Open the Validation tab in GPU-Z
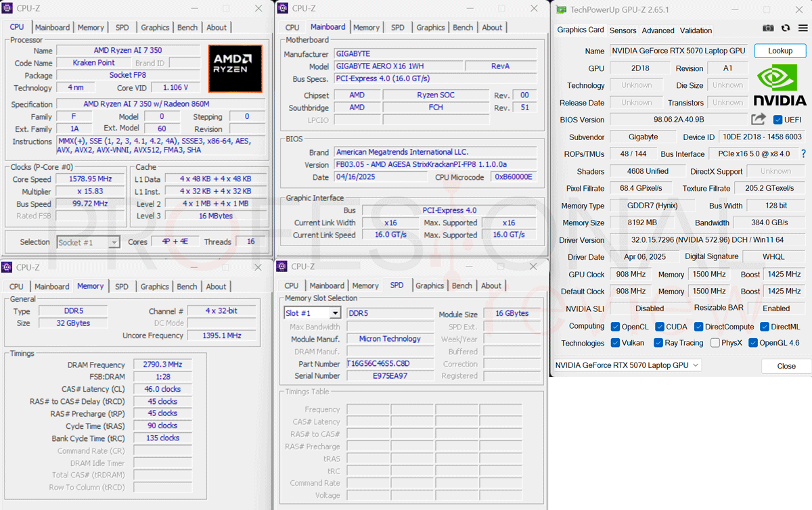 (696, 30)
